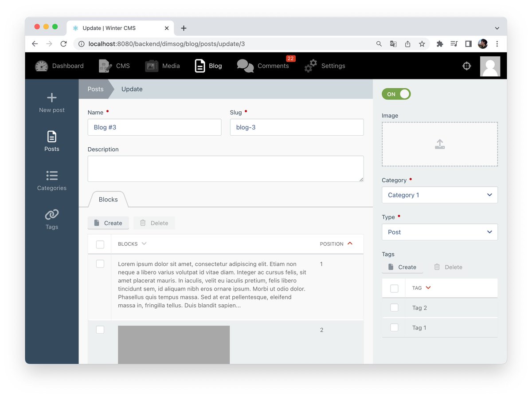Check the Tag 2 checkbox
The width and height of the screenshot is (532, 397).
tap(394, 307)
